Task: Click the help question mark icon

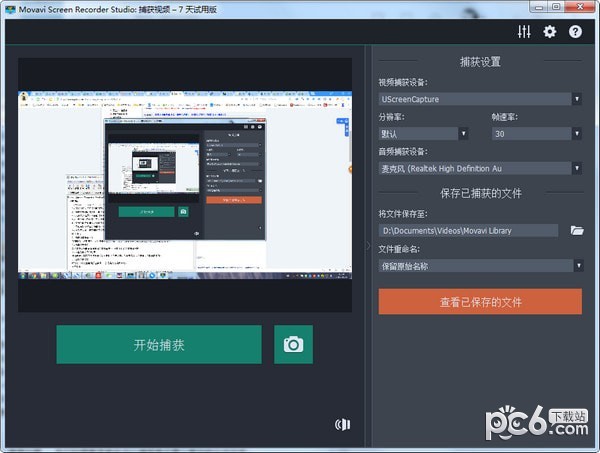Action: click(575, 32)
